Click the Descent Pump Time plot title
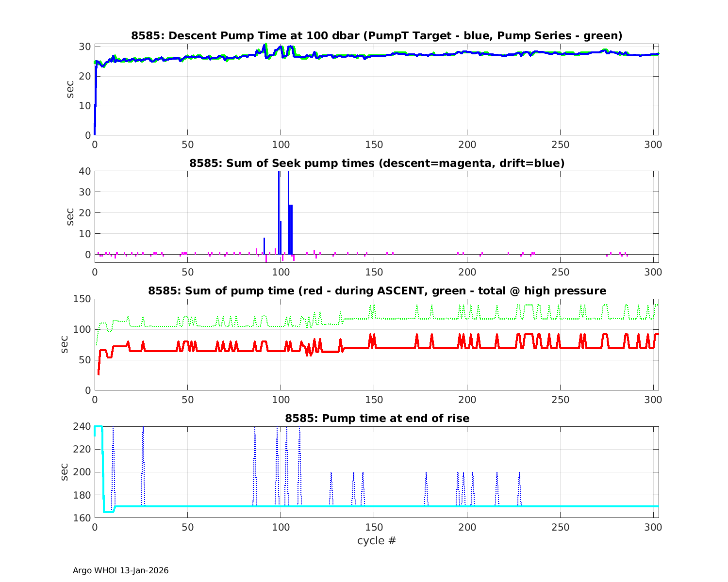Viewport: 728px width, 582px height. [377, 36]
